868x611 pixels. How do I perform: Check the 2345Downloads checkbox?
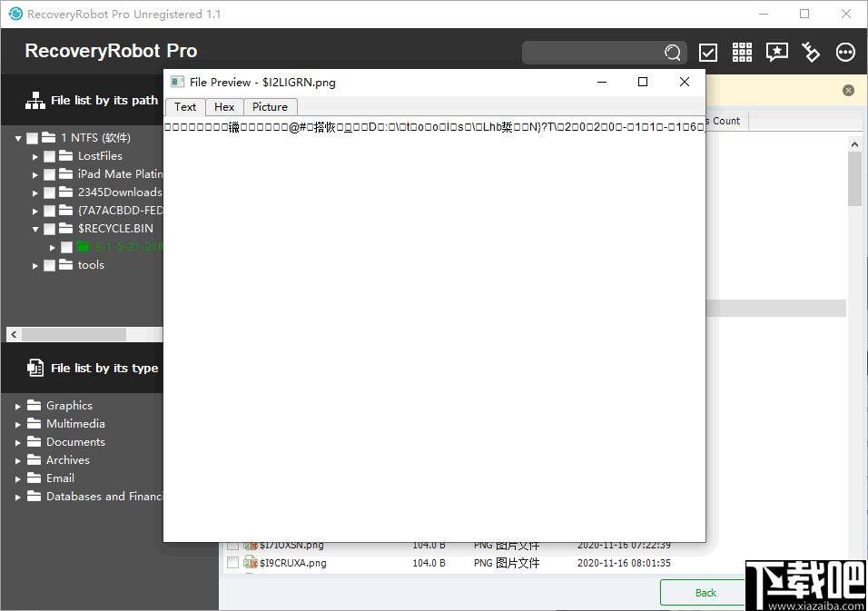coord(49,192)
